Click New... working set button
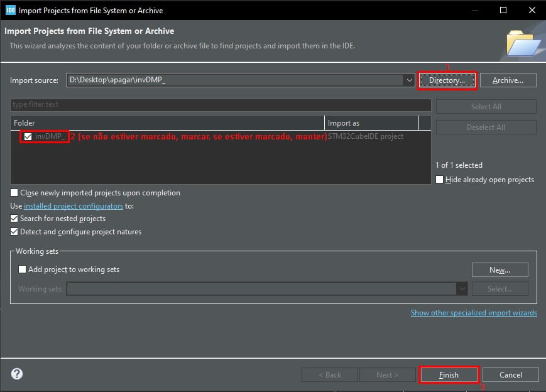 (500, 269)
